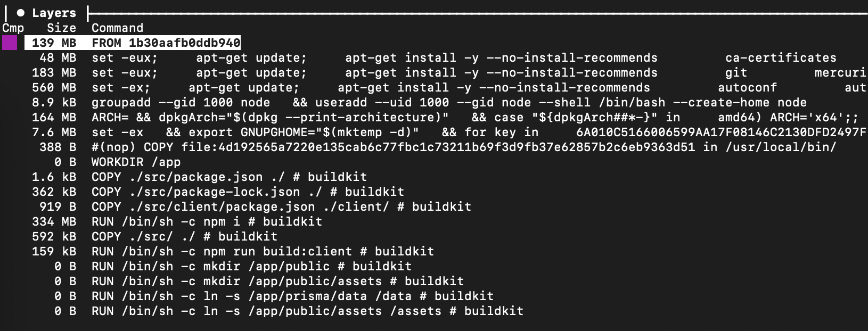This screenshot has width=868, height=331.
Task: Click the purple Cmp indicator square
Action: click(x=10, y=43)
